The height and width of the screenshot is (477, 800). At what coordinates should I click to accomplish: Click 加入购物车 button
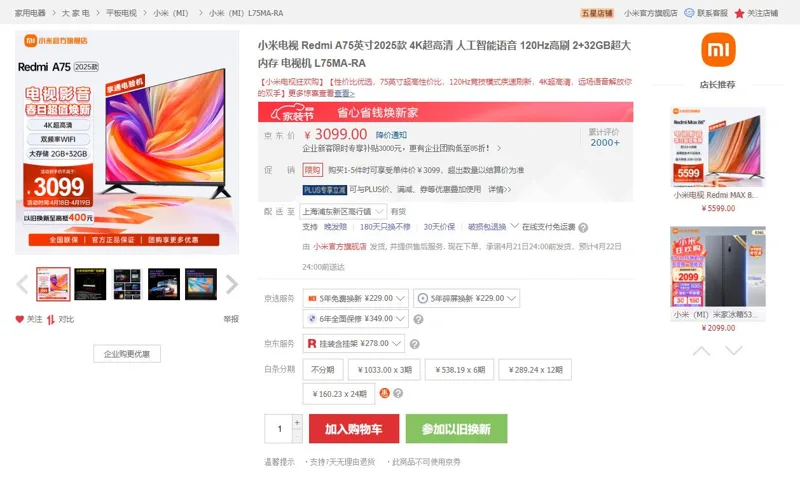tap(354, 429)
